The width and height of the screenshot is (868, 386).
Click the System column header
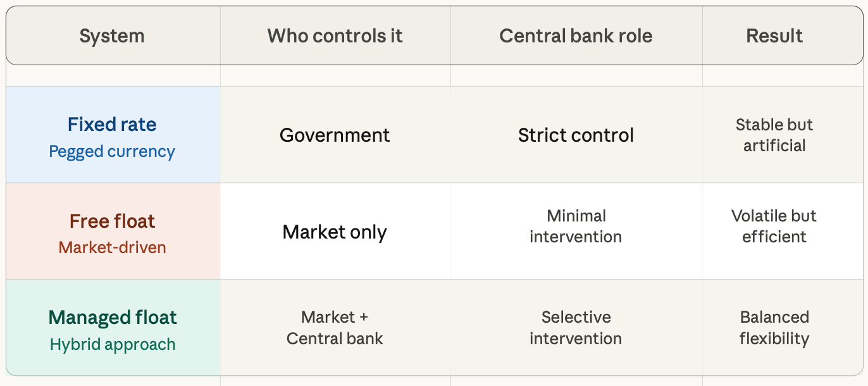point(112,36)
